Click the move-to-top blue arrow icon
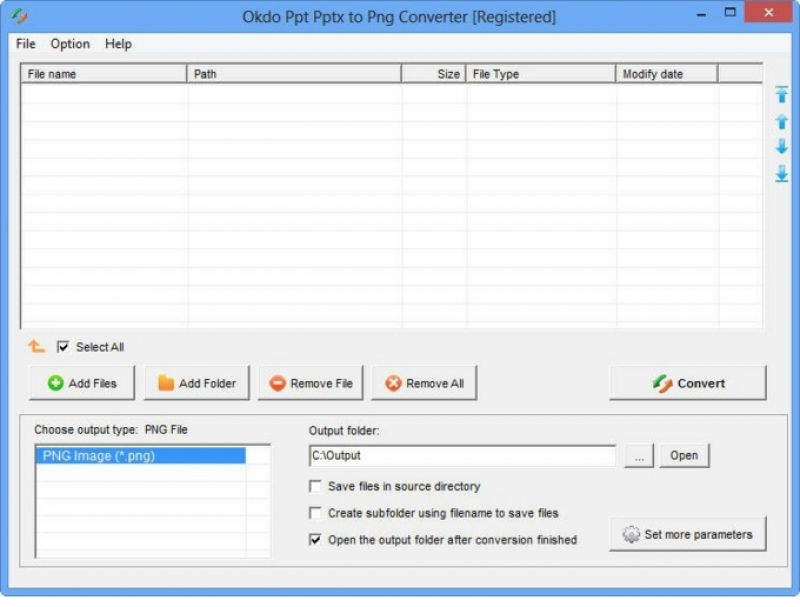 pos(783,95)
